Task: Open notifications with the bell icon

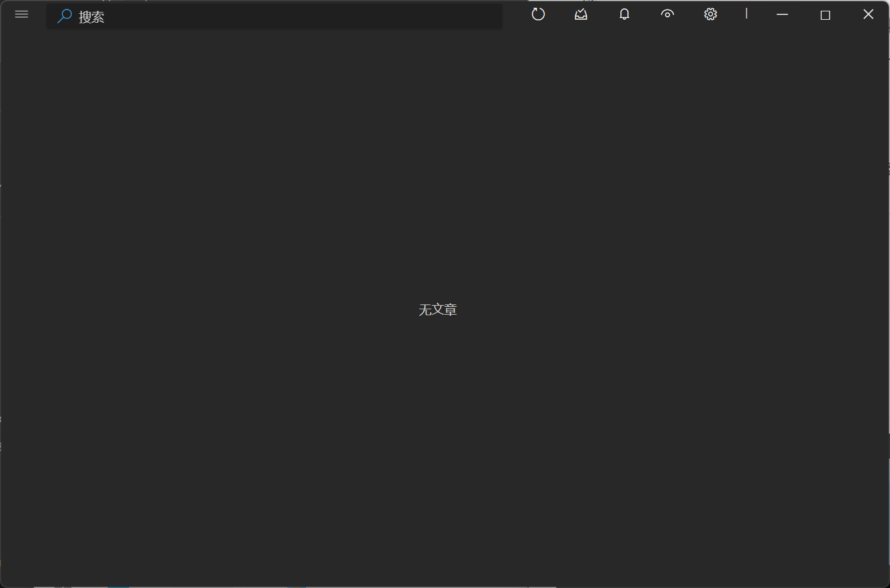Action: click(624, 14)
